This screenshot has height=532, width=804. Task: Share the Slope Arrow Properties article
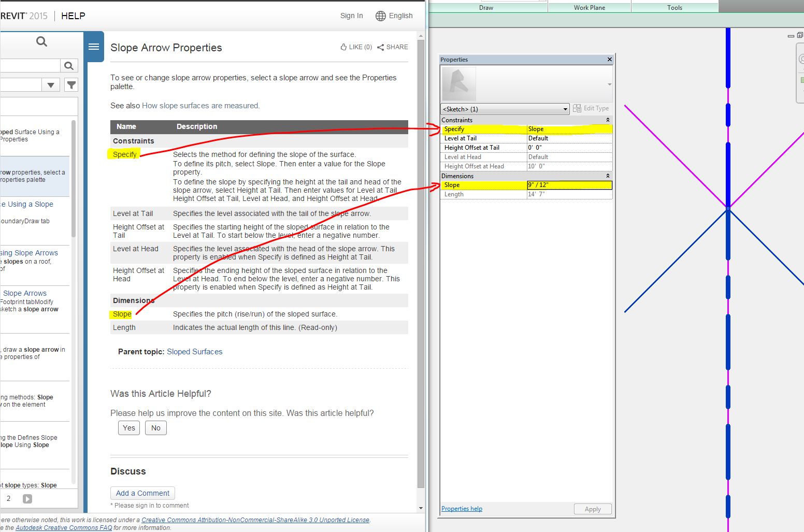click(393, 47)
